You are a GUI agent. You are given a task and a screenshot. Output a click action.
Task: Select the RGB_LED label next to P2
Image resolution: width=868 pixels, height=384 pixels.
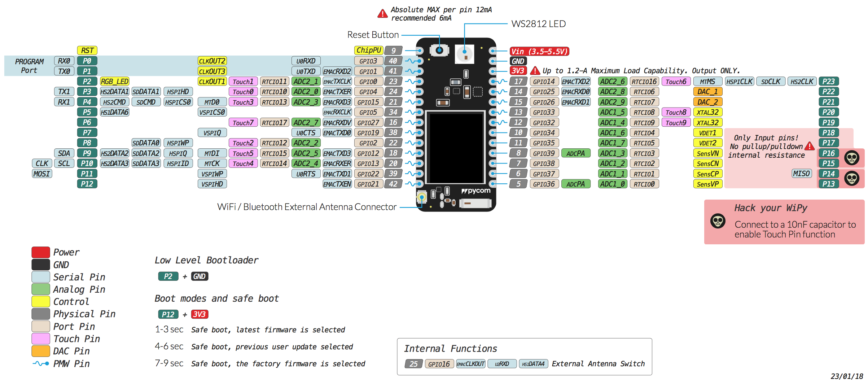(114, 82)
